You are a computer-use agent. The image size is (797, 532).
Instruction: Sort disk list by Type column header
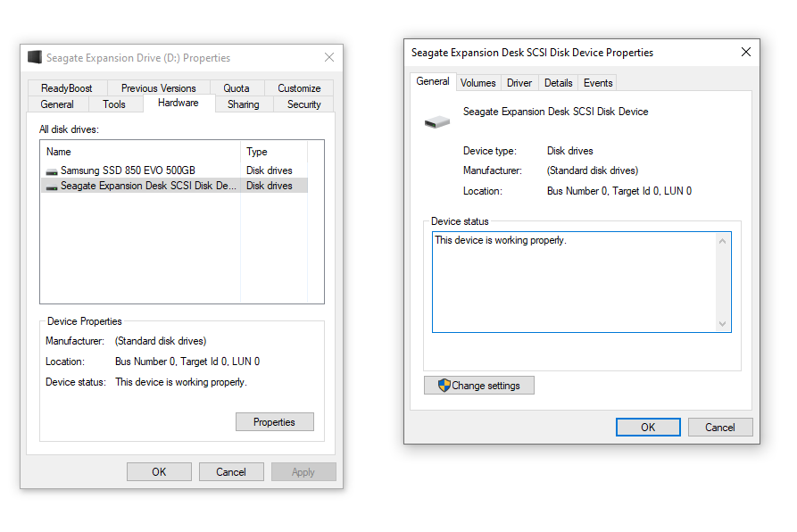(274, 152)
